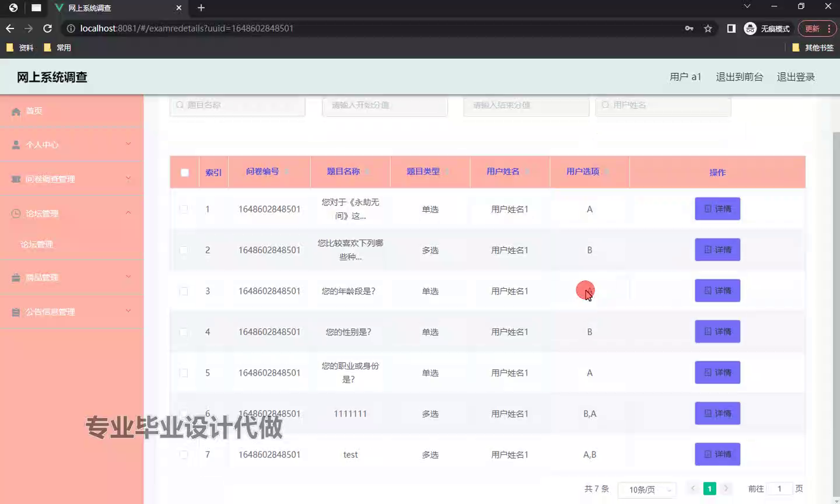Screen dimensions: 840x504
Task: Sort by 问卷编号 column
Action: coord(269,171)
